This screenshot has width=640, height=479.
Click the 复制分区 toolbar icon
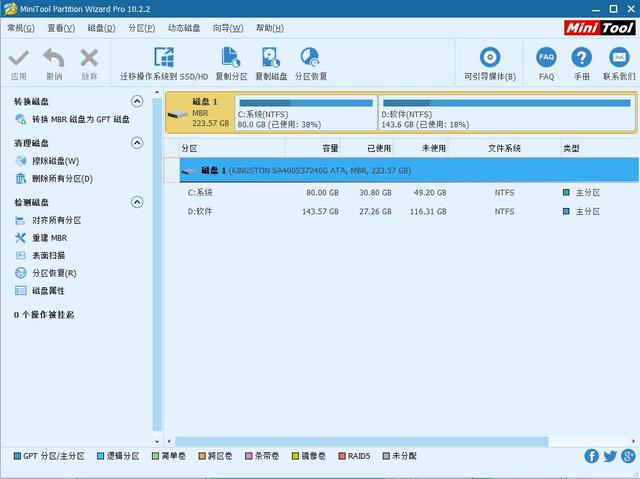[230, 59]
